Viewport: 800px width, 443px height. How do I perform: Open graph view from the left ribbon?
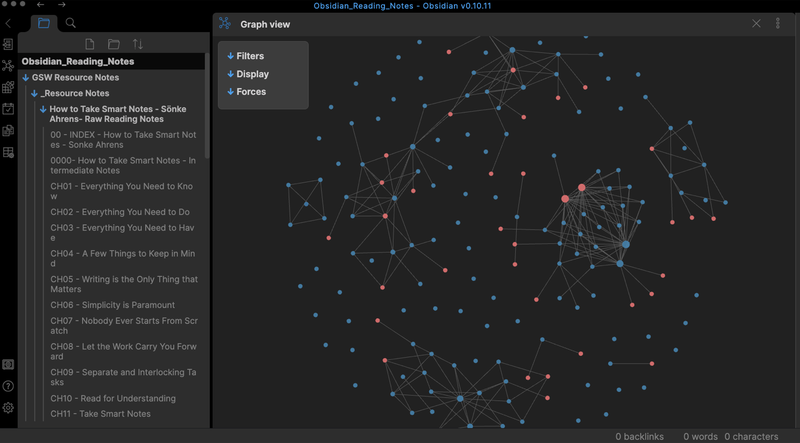click(x=8, y=66)
